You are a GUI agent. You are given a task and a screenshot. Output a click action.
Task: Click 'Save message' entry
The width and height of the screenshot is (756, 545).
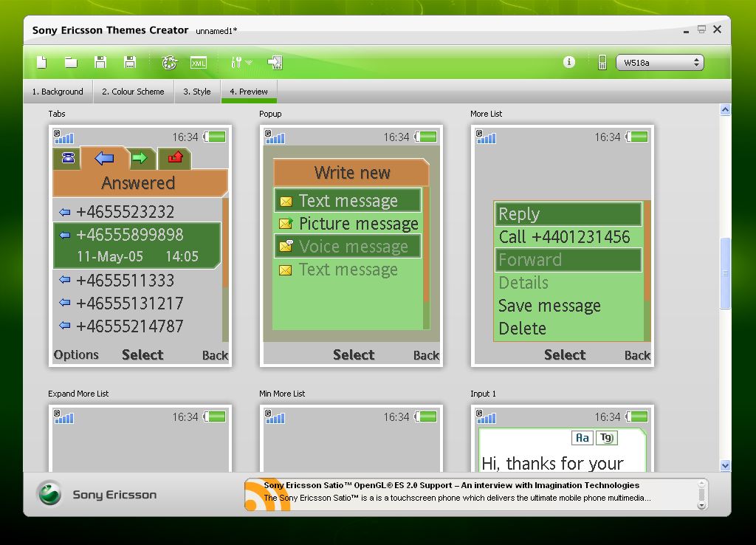click(549, 306)
